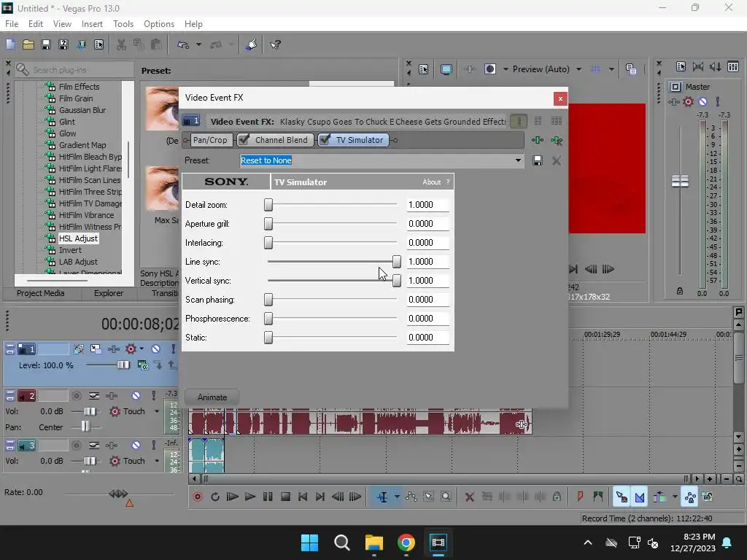Click the Undo arrow icon

click(183, 44)
